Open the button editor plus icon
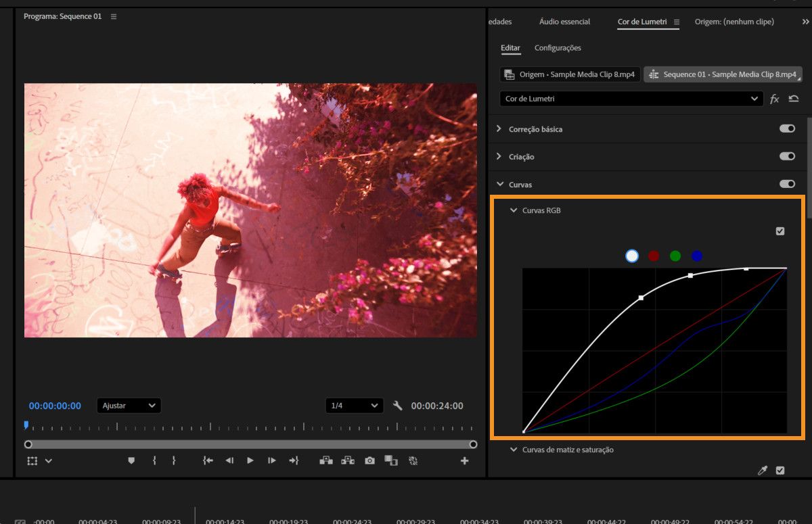Screen dimensions: 812x524 click(x=464, y=460)
